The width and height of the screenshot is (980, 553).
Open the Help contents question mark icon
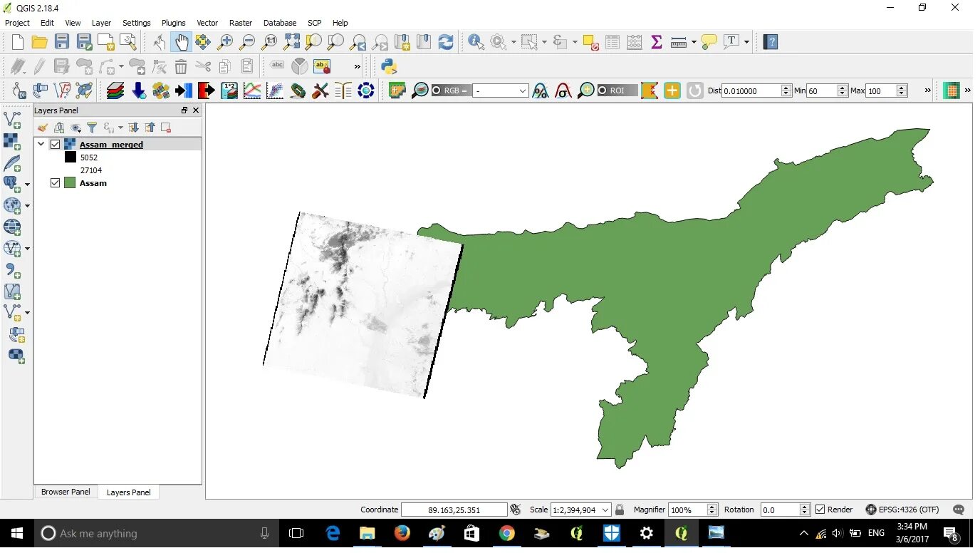771,42
